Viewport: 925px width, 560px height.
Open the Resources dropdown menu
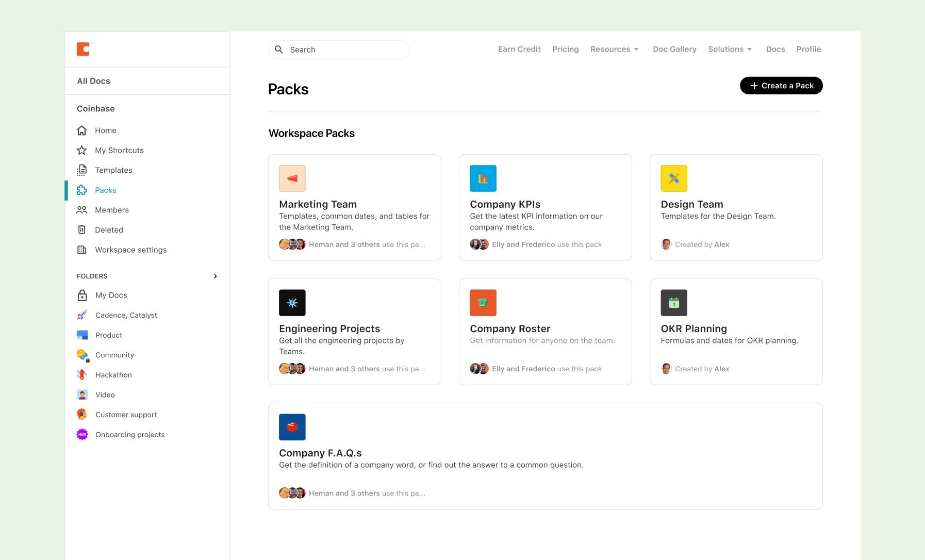[x=615, y=49]
